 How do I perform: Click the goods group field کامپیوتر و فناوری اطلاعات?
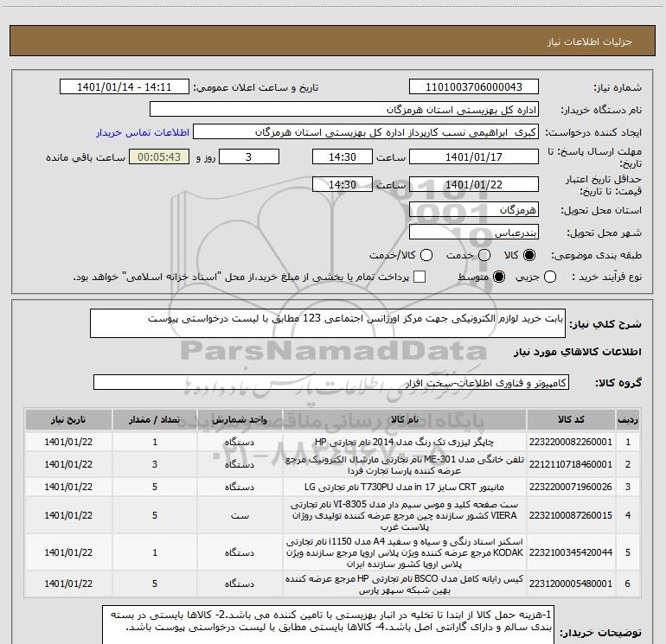click(x=331, y=382)
